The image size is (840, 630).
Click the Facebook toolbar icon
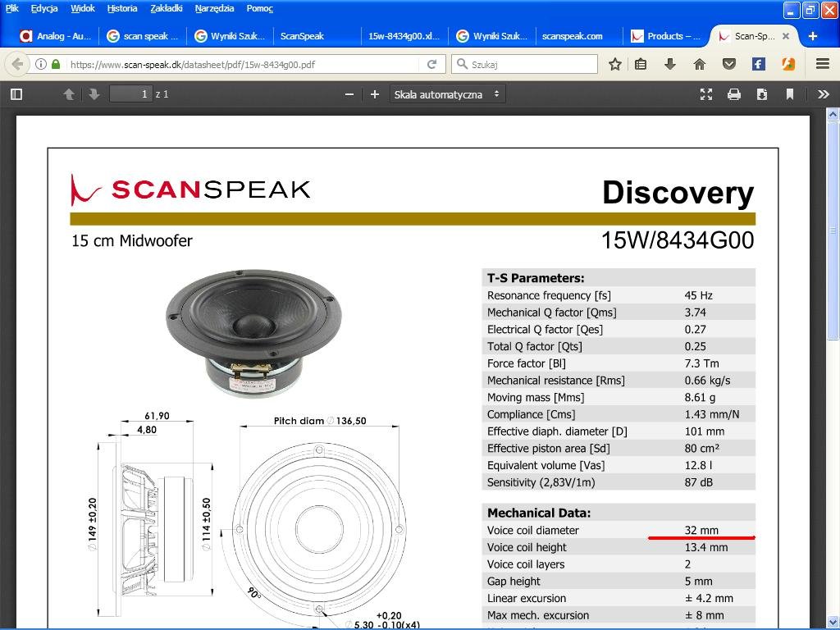(x=758, y=64)
